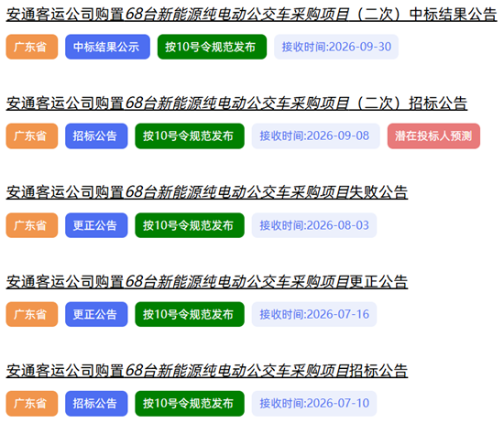Select the 接收时间:2026-09-08 label
The image size is (504, 423).
tap(315, 136)
